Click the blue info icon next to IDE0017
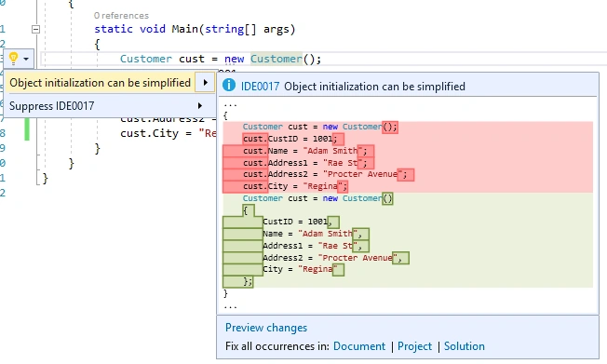 (229, 86)
